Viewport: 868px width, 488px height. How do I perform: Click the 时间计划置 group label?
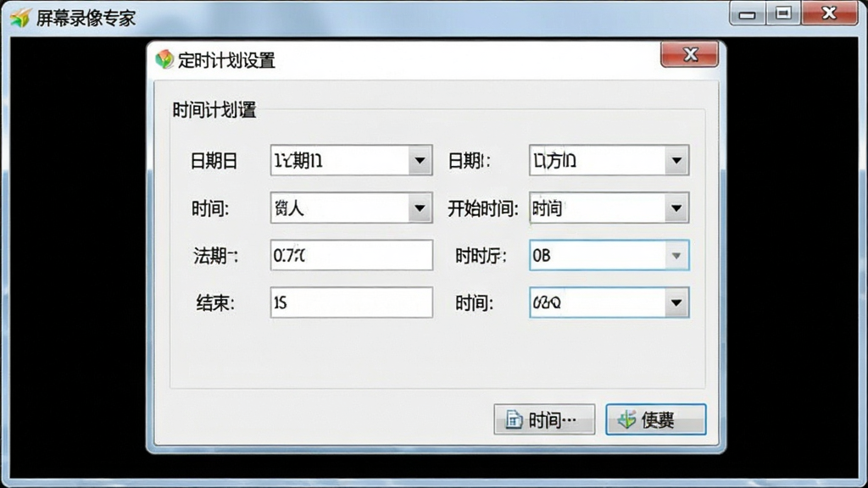pyautogui.click(x=214, y=110)
